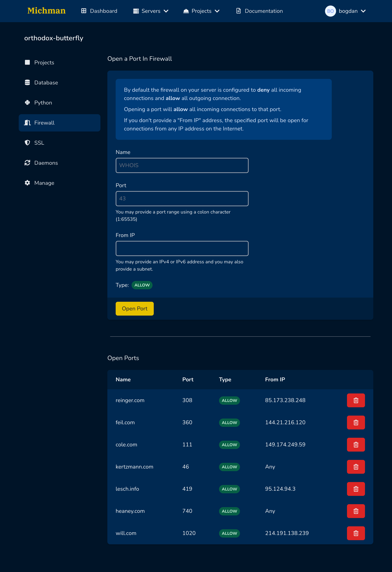
Task: Delete the will.com firewall entry
Action: (x=356, y=533)
